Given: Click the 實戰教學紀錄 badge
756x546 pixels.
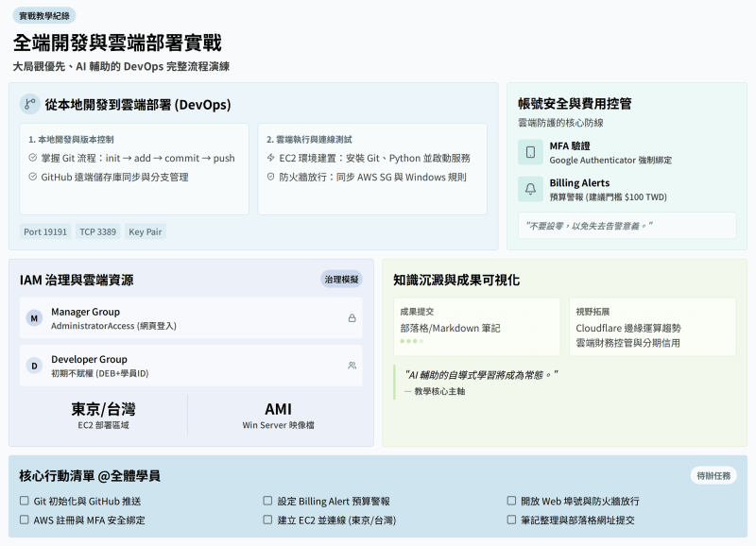Looking at the screenshot, I should point(44,16).
